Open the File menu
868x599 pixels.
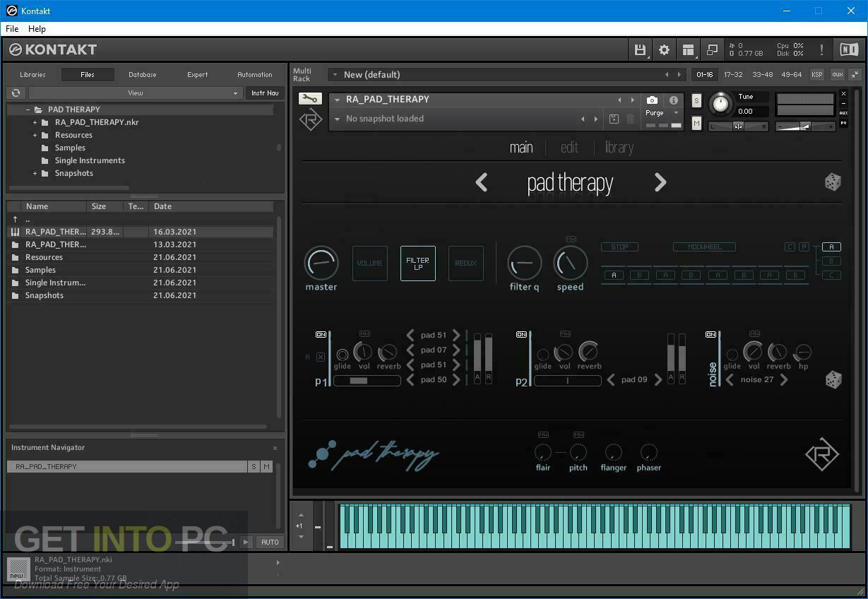point(12,29)
